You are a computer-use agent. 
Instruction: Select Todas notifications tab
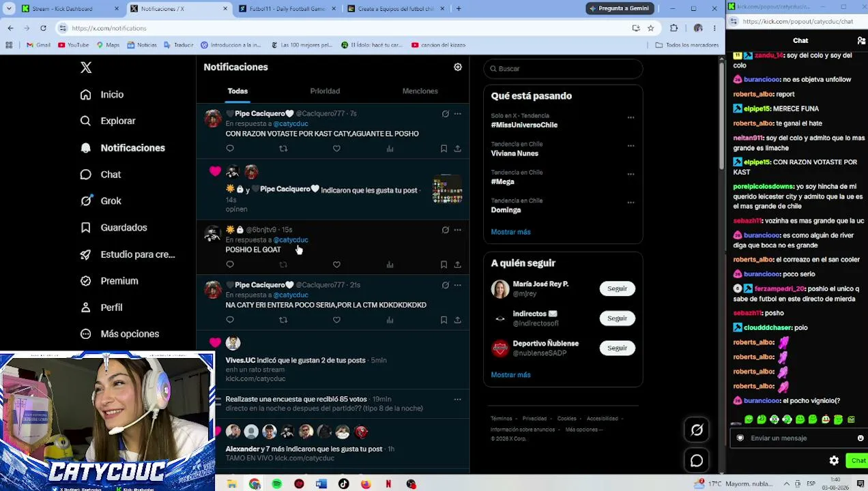[237, 91]
